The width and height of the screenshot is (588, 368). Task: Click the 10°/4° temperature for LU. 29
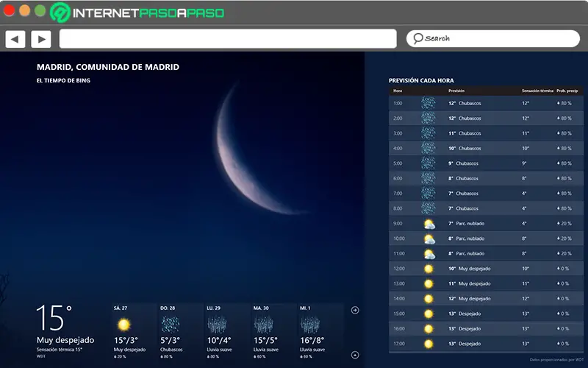click(219, 340)
